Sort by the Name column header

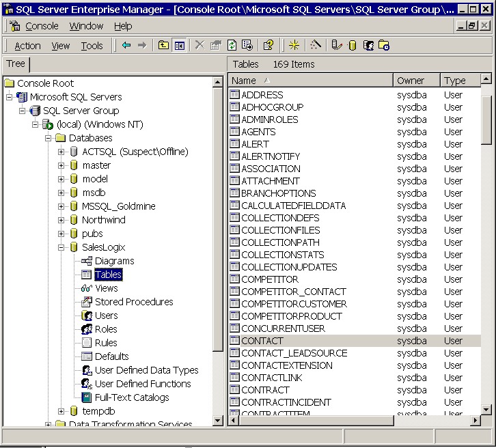311,81
